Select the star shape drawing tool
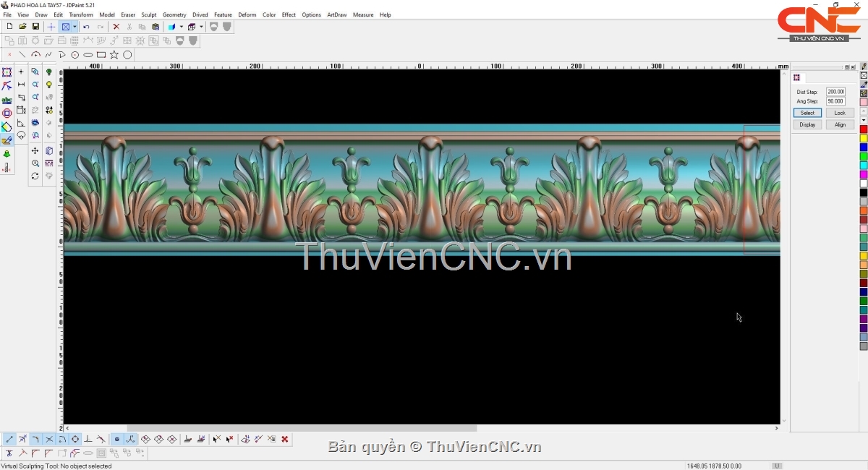 (114, 55)
